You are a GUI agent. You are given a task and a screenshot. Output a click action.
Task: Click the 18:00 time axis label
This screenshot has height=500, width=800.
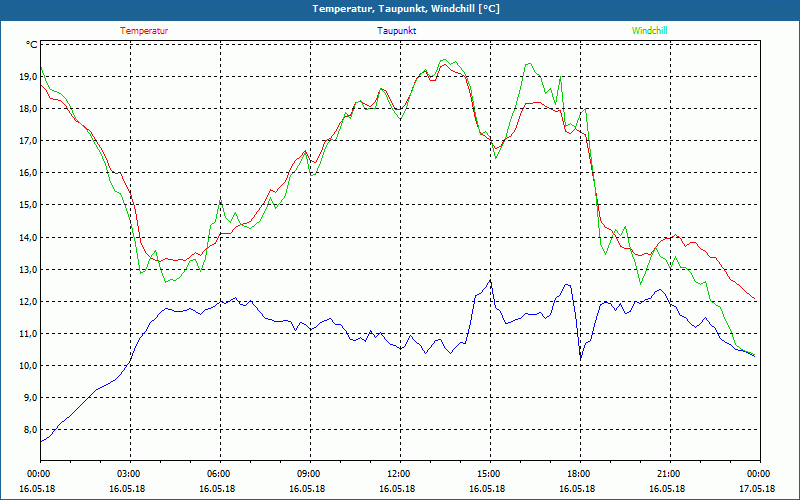[x=580, y=474]
